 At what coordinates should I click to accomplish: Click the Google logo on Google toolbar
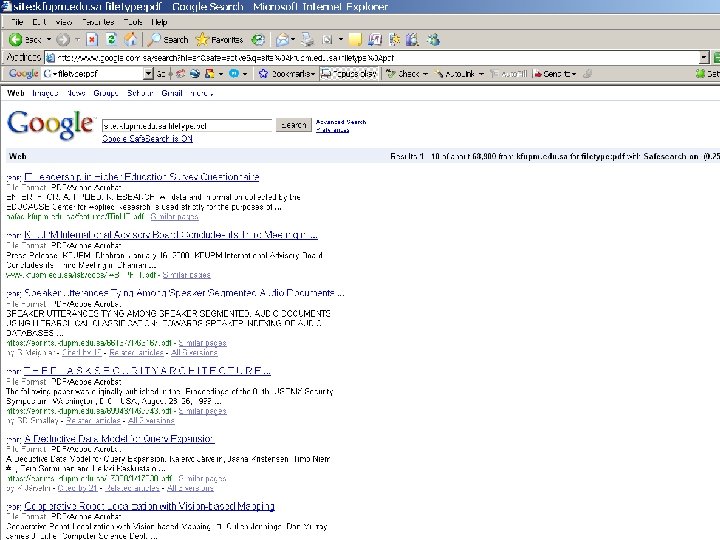[x=23, y=73]
